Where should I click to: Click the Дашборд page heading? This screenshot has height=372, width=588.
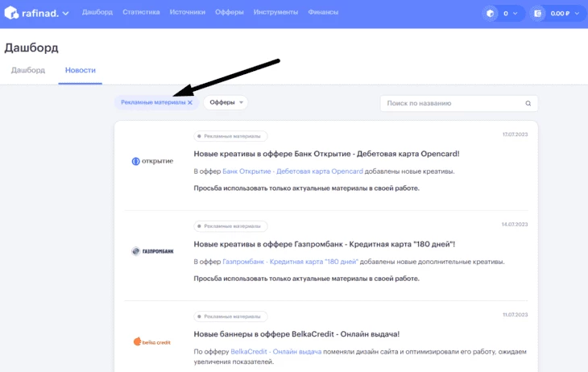31,48
